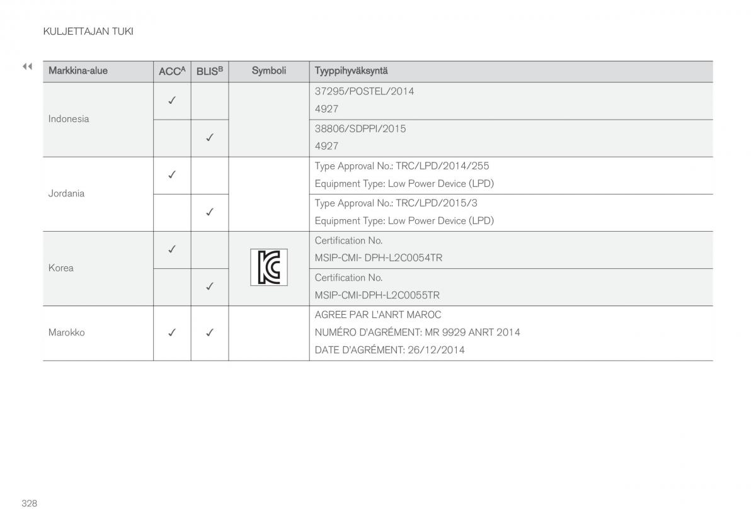The image size is (756, 532).
Task: Click the MSIP-CMI-DPH-L2C0055TR certification number
Action: click(x=377, y=295)
